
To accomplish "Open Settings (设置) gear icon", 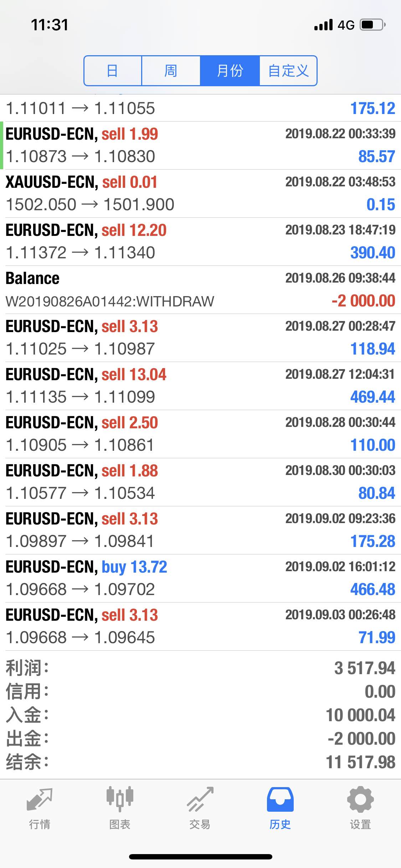I will tap(360, 799).
